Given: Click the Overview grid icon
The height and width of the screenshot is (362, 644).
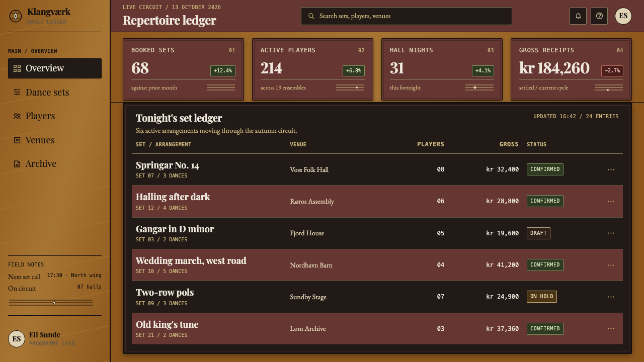Looking at the screenshot, I should click(17, 68).
